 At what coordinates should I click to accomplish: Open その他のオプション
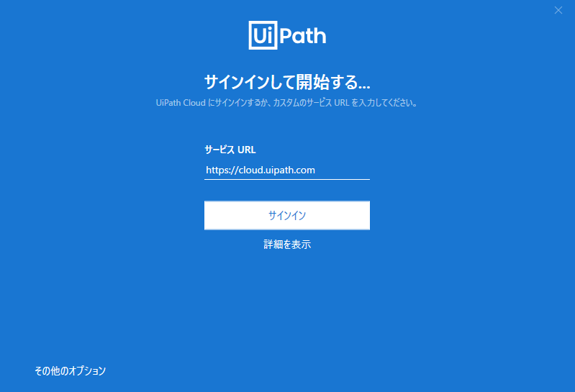pos(70,371)
